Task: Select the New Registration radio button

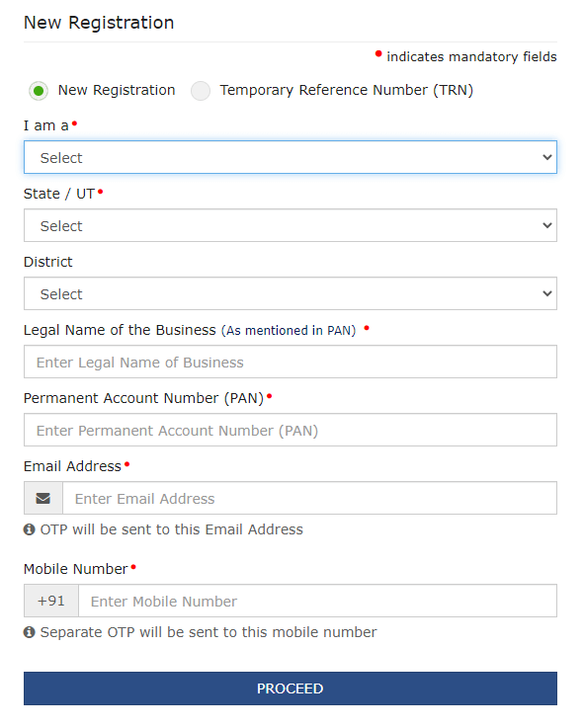Action: pyautogui.click(x=39, y=91)
